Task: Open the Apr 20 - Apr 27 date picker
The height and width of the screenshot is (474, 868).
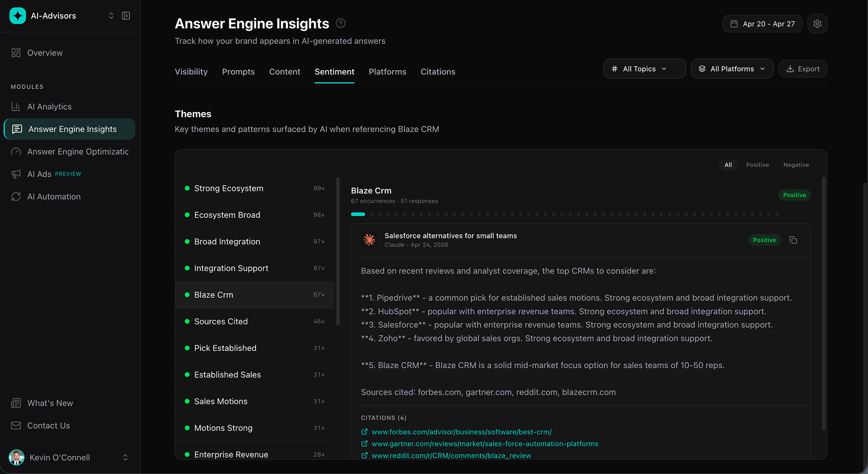Action: pos(762,24)
